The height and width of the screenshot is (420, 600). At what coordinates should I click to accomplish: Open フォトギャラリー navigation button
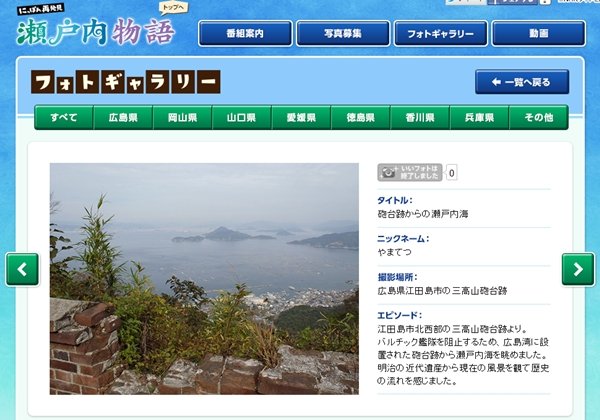click(441, 34)
